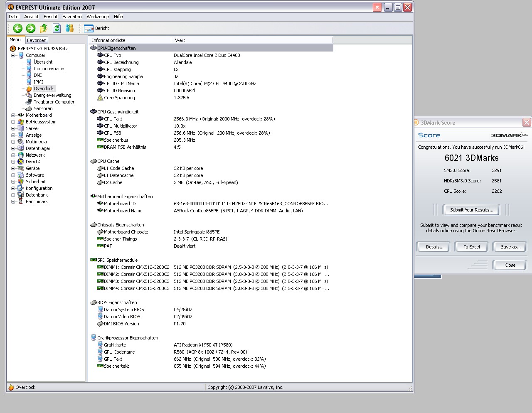The height and width of the screenshot is (413, 532).
Task: Open the Favoriten menu
Action: tap(72, 17)
